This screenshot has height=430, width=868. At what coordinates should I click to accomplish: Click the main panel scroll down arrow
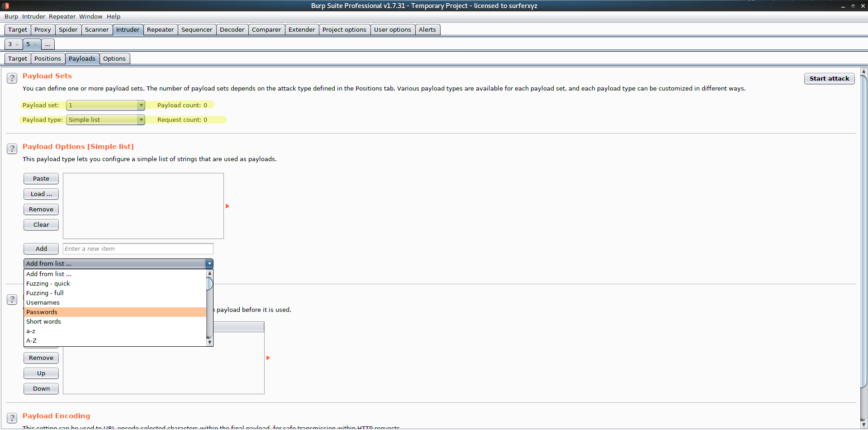863,425
